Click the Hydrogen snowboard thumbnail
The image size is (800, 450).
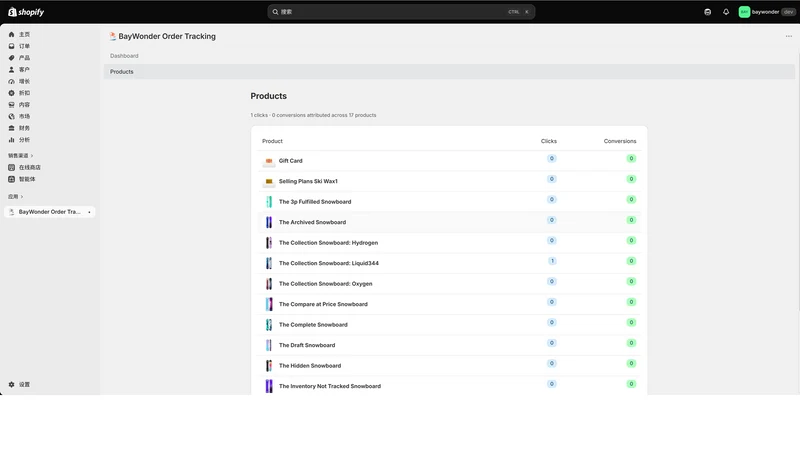tap(269, 243)
